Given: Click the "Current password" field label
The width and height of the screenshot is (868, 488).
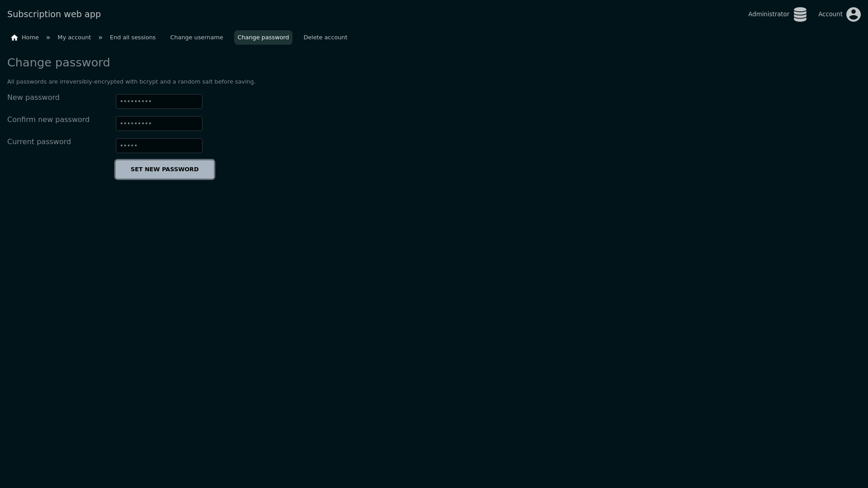Looking at the screenshot, I should pos(39,142).
